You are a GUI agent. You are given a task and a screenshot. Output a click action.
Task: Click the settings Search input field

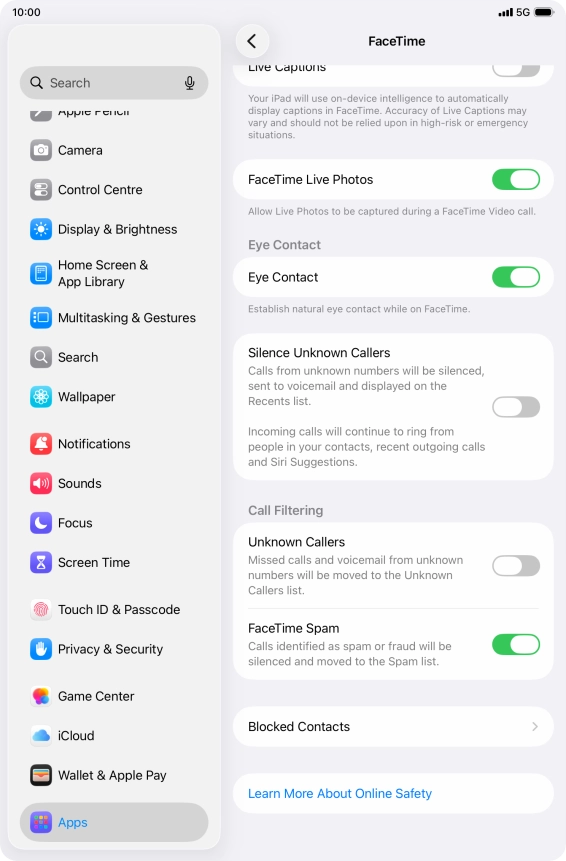point(114,83)
